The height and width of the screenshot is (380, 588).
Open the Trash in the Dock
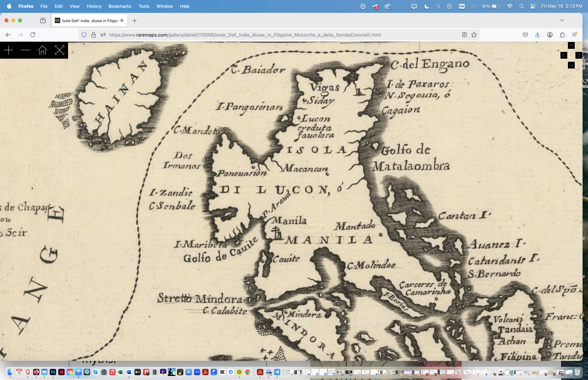point(577,372)
